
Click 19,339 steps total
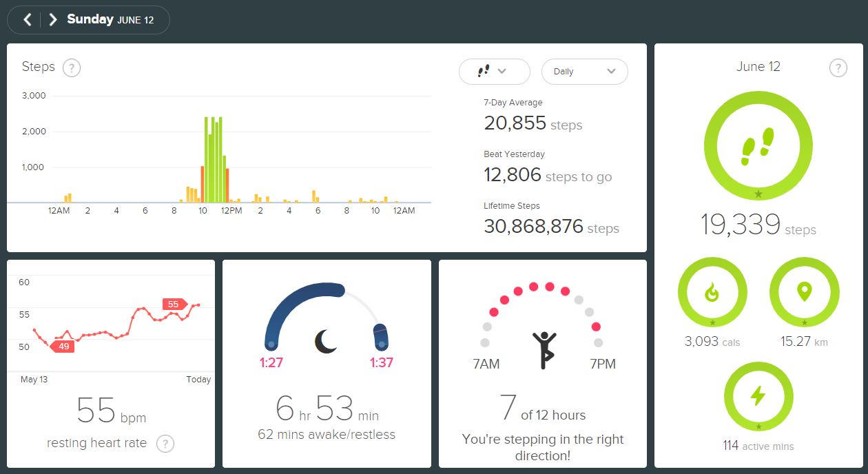click(758, 225)
